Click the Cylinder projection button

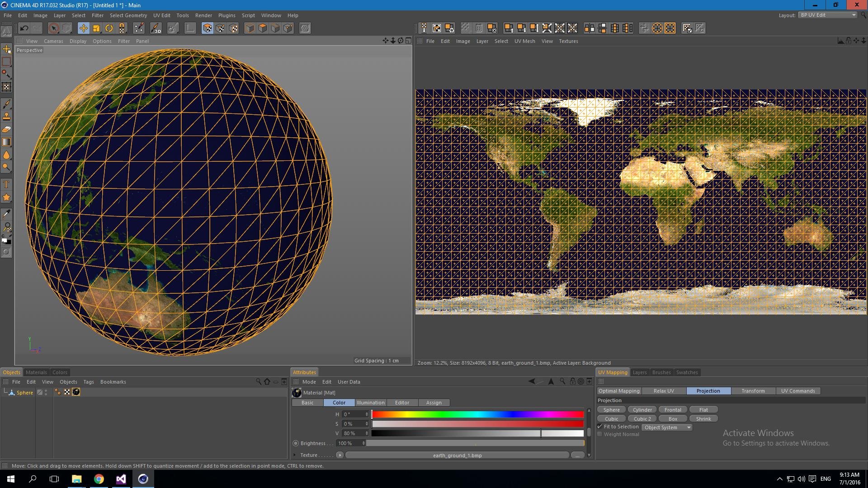point(642,410)
